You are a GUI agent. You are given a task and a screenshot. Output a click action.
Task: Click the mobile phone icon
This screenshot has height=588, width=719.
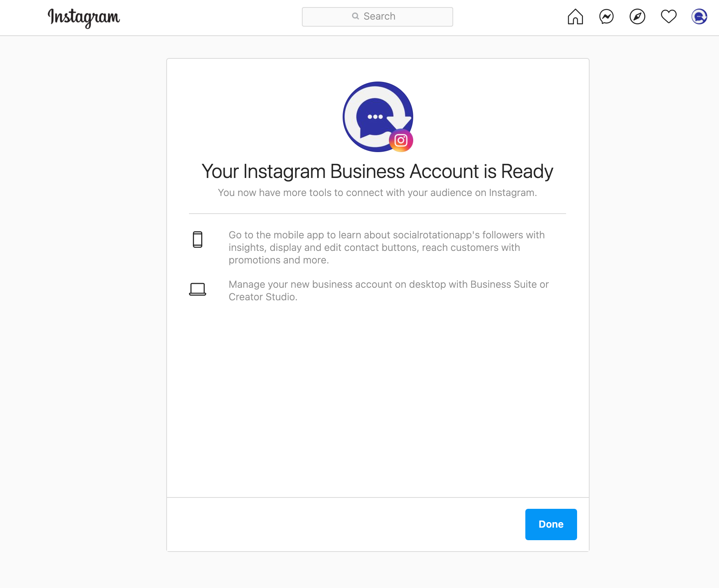[198, 240]
